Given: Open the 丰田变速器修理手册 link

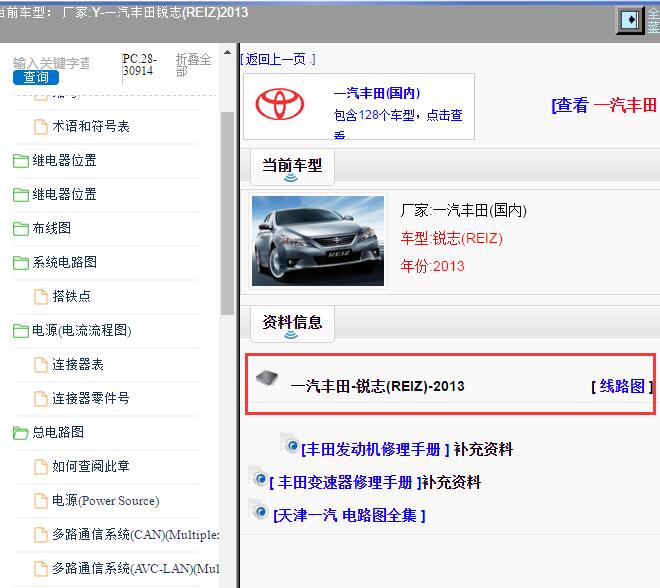Looking at the screenshot, I should tap(345, 482).
